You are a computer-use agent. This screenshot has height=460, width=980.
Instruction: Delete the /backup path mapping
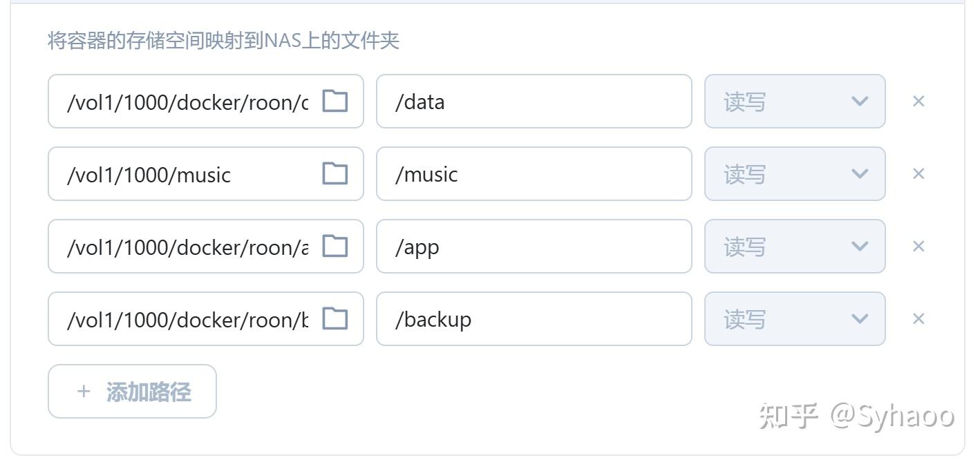pyautogui.click(x=918, y=318)
